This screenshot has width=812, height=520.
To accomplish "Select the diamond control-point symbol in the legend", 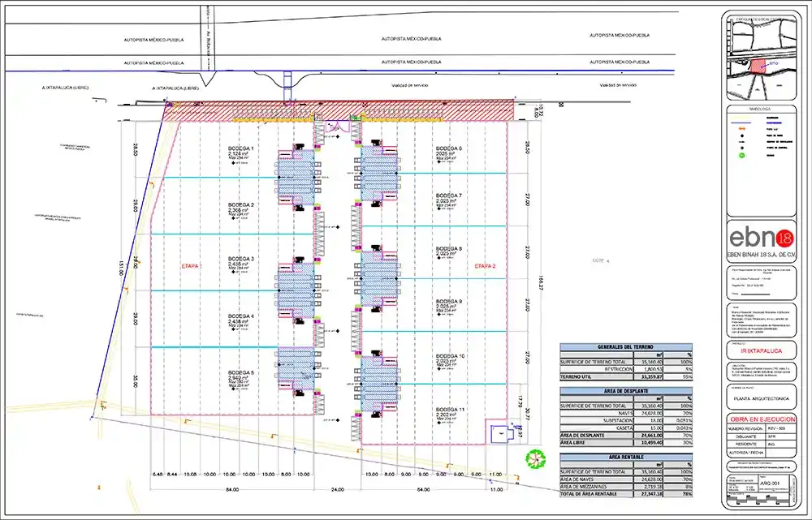I will click(x=741, y=148).
